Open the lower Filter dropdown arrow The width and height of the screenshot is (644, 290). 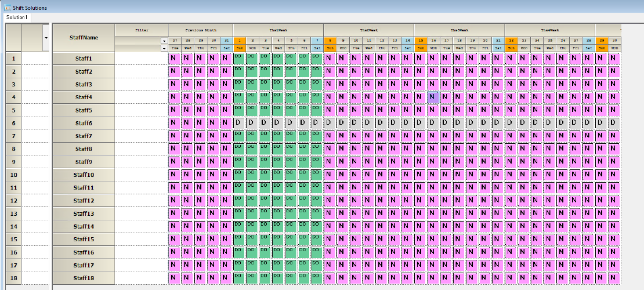164,49
